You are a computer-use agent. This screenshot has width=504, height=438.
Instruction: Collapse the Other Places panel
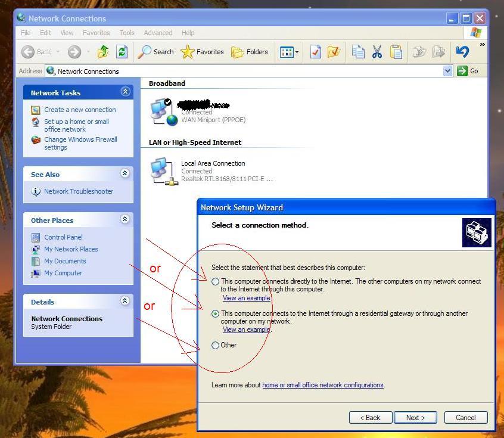125,219
